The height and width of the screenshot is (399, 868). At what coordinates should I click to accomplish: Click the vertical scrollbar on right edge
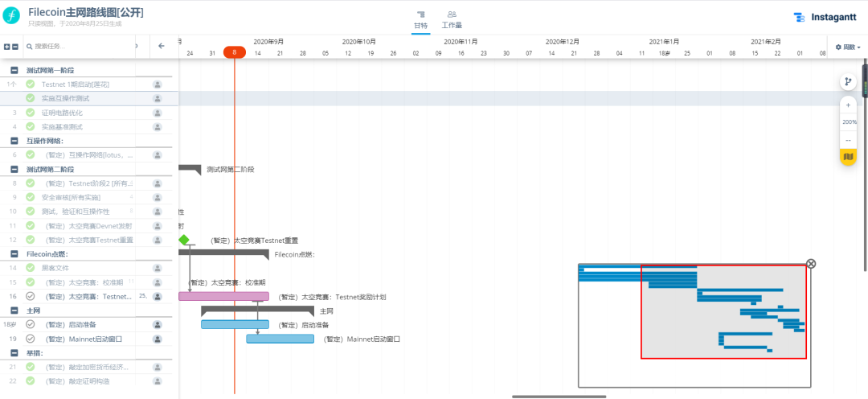click(866, 167)
